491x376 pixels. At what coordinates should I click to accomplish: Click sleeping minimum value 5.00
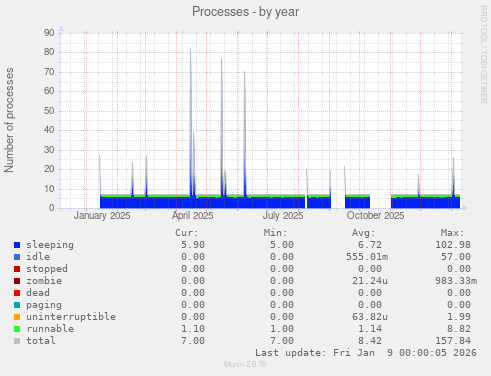[282, 245]
